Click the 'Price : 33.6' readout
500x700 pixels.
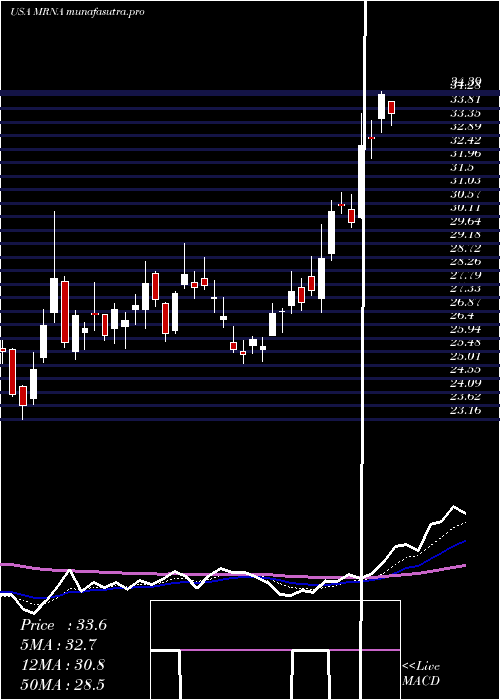[63, 625]
